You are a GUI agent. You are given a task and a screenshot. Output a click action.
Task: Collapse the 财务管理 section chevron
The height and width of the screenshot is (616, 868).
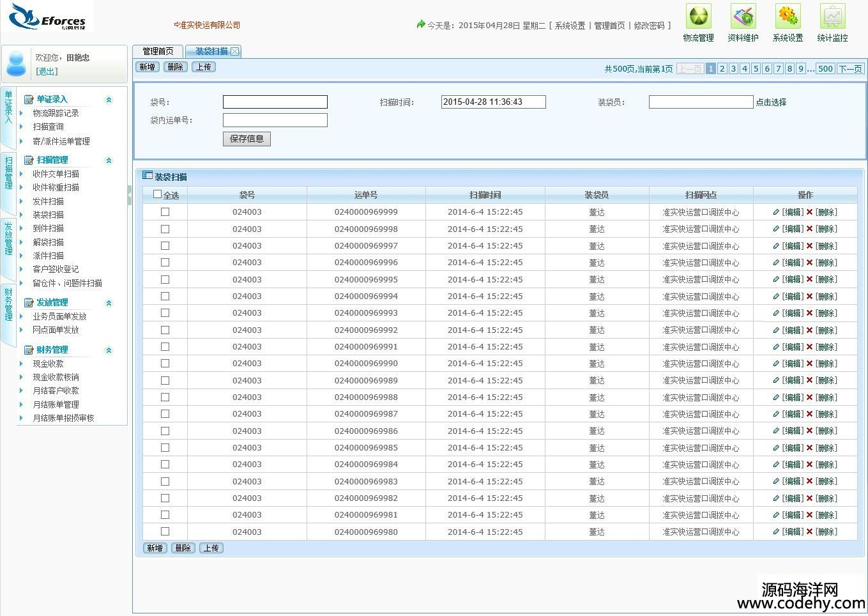[109, 350]
